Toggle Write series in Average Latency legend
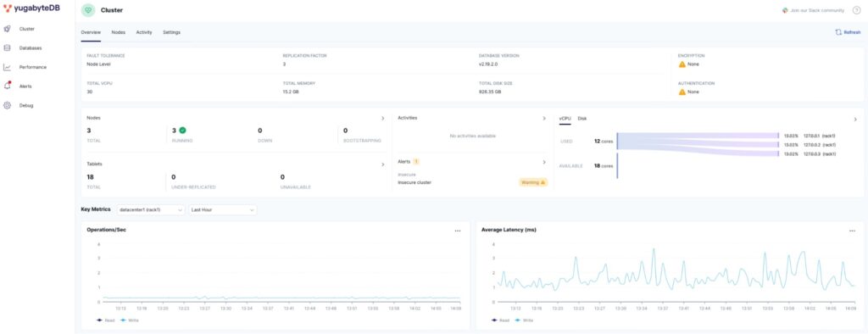Viewport: 868px width, 334px height. (524, 320)
